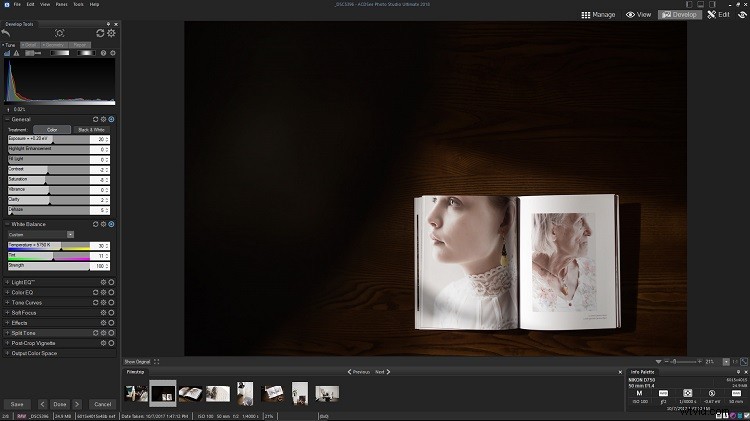Screen dimensions: 750x421
Task: Click the Next arrow in the filmstrip
Action: coord(388,372)
